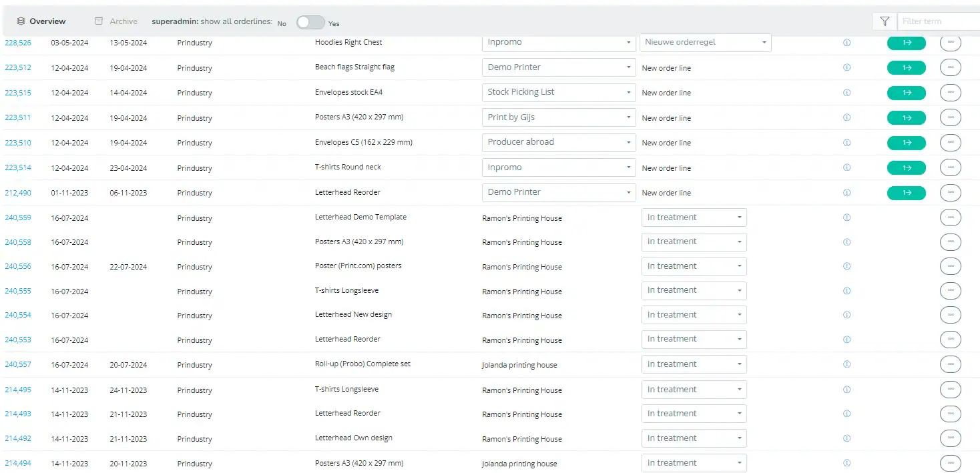Expand Inpromo dropdown for T-shirts Round neck
The width and height of the screenshot is (980, 473).
point(558,167)
